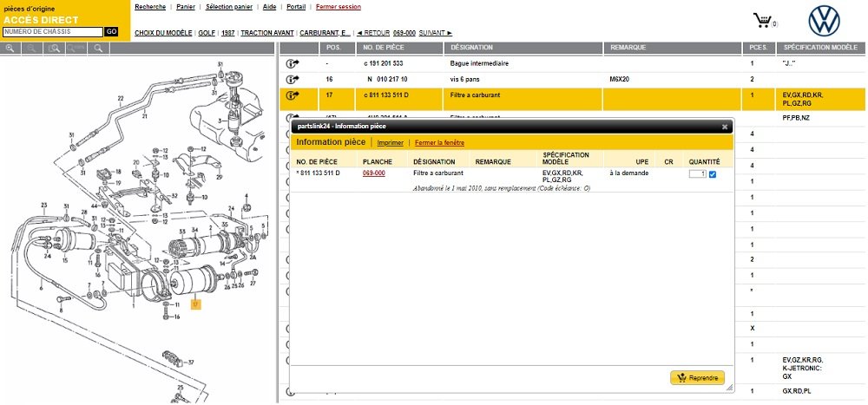Click callout 8 on the diagram

(61, 311)
